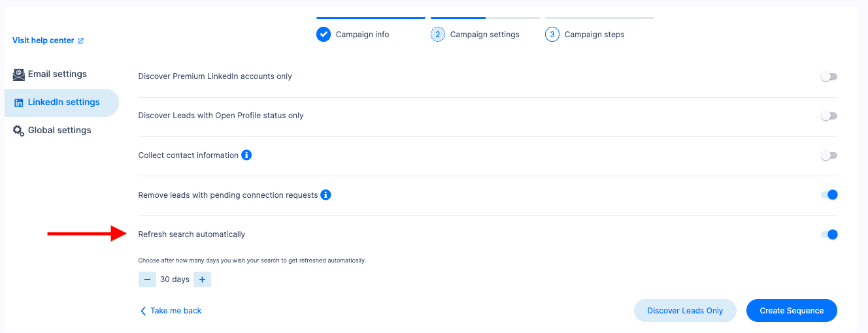Screen dimensions: 868x333
Task: Turn on Collect contact information switch
Action: point(829,155)
